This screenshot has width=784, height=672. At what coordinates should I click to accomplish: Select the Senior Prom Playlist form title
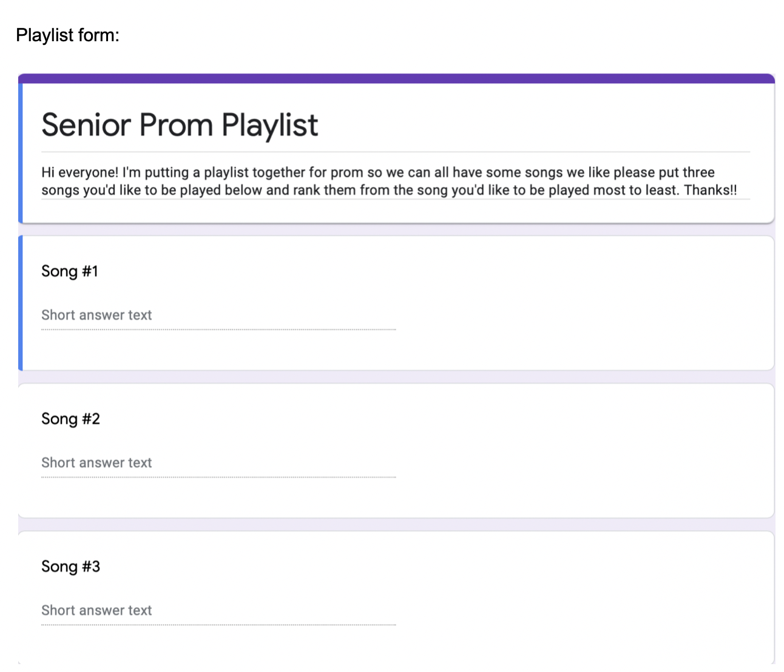179,125
